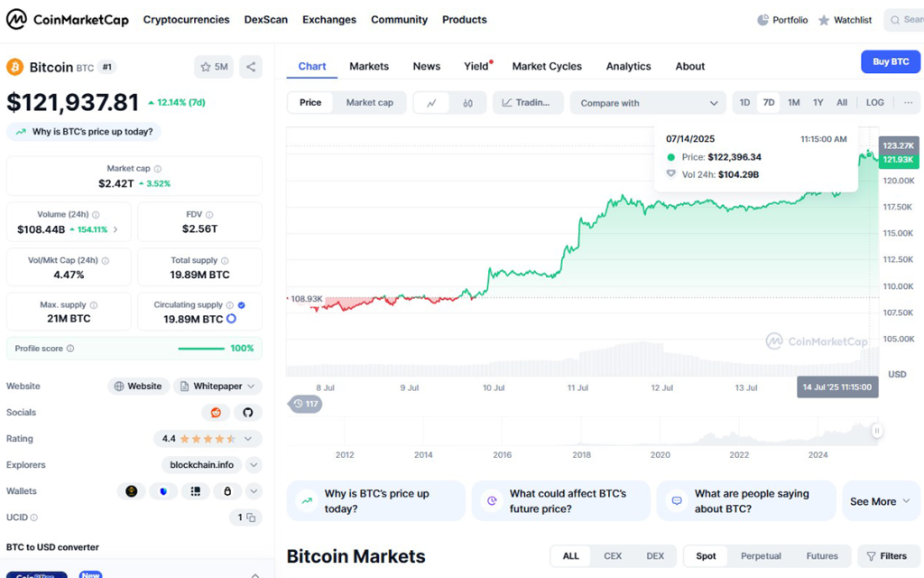924x578 pixels.
Task: Open the TradingView chart option
Action: (x=527, y=103)
